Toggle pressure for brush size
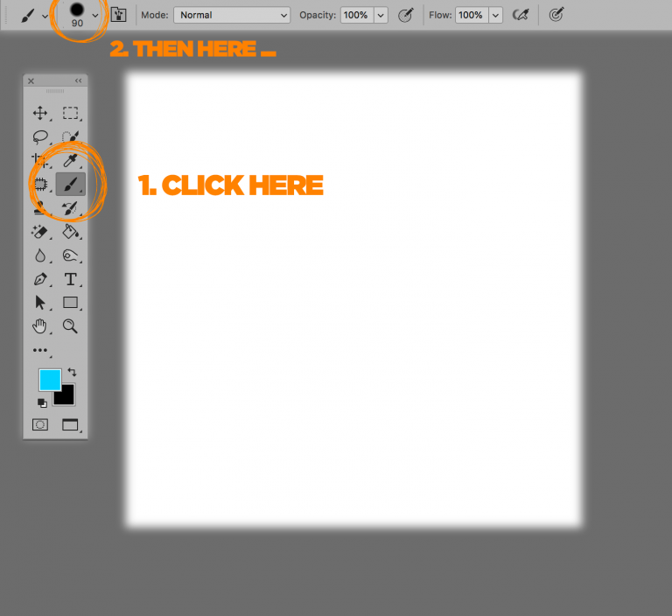672x616 pixels. (x=556, y=15)
